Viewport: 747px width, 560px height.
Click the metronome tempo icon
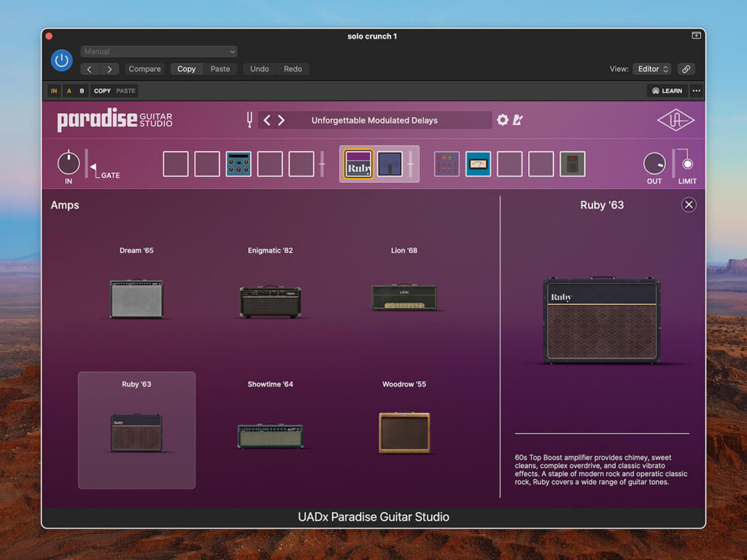[x=518, y=120]
